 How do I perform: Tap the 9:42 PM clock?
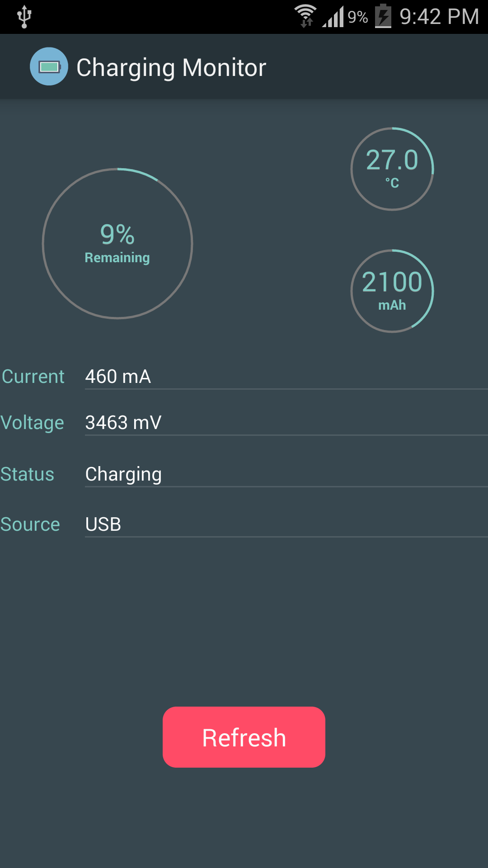tap(439, 17)
